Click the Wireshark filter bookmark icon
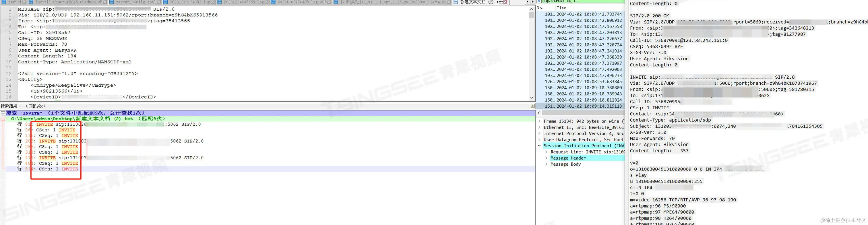 (538, 1)
